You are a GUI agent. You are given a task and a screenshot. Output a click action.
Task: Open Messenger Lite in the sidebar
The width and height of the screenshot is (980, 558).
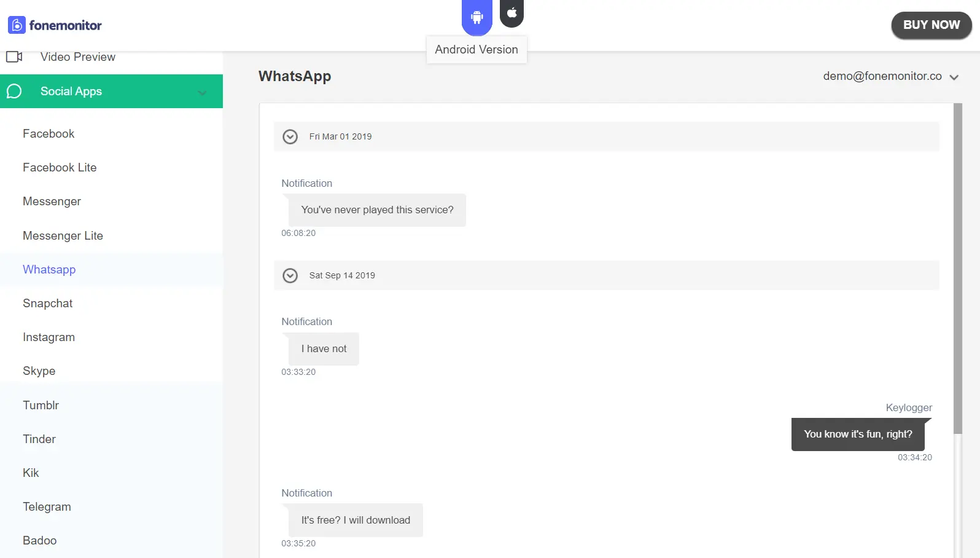63,236
